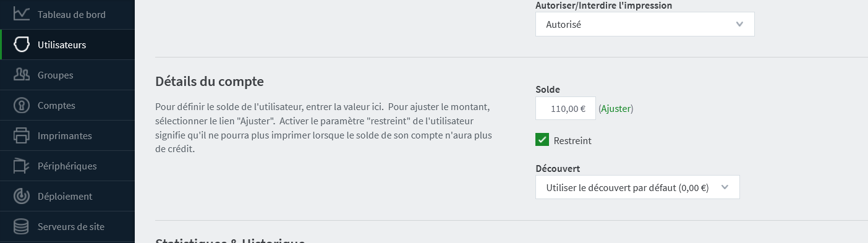Click the Solde amount field

566,108
